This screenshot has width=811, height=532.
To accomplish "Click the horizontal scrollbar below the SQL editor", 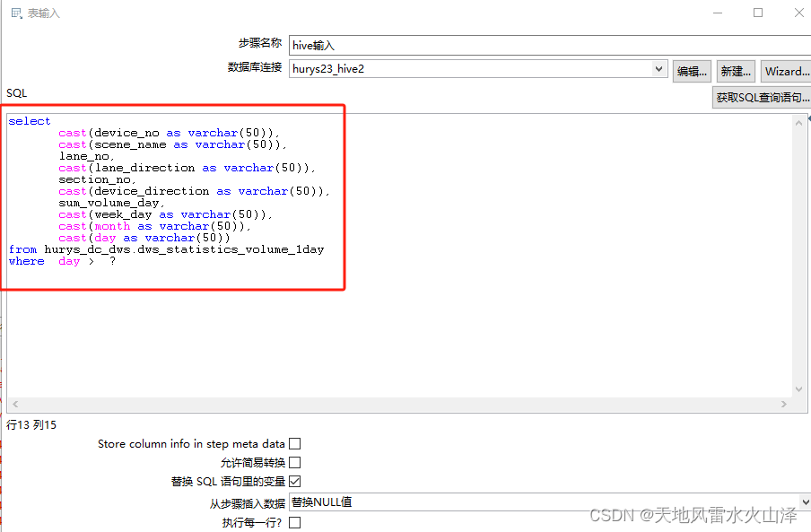I will pos(404,404).
